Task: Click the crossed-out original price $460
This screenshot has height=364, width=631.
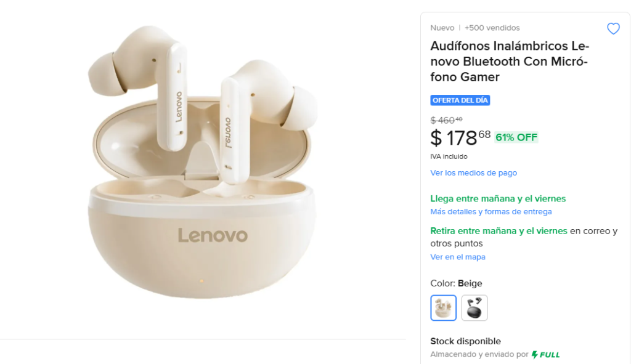Action: (x=446, y=120)
